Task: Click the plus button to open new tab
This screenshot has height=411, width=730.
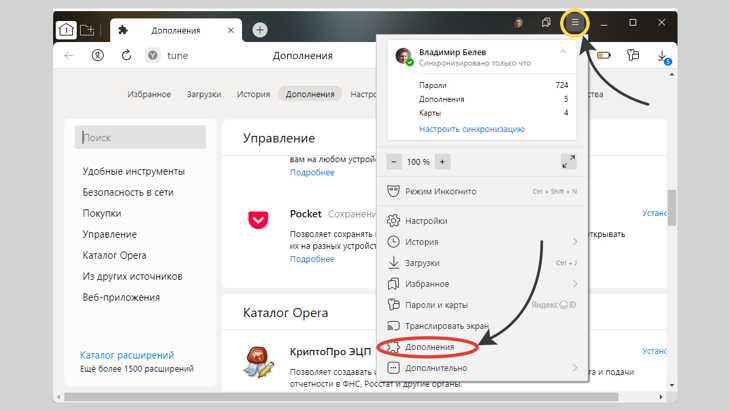Action: pyautogui.click(x=260, y=30)
